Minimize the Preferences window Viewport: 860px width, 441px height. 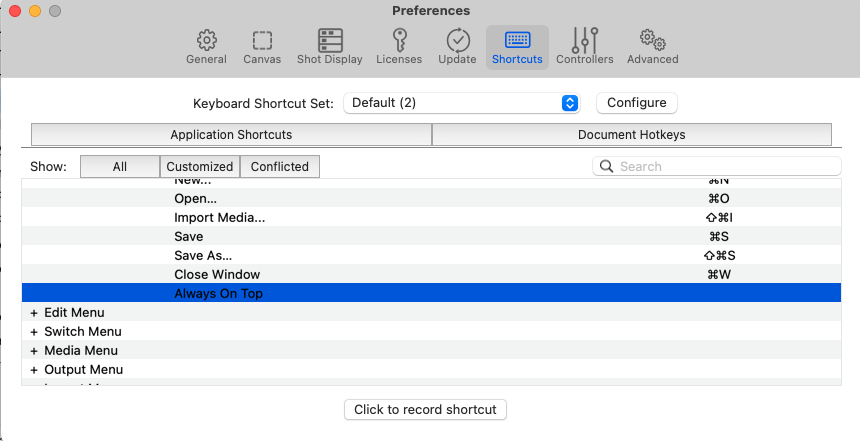pyautogui.click(x=35, y=11)
